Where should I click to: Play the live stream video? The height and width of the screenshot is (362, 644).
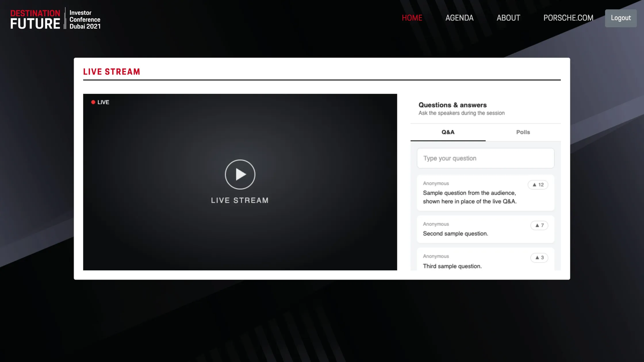point(240,174)
